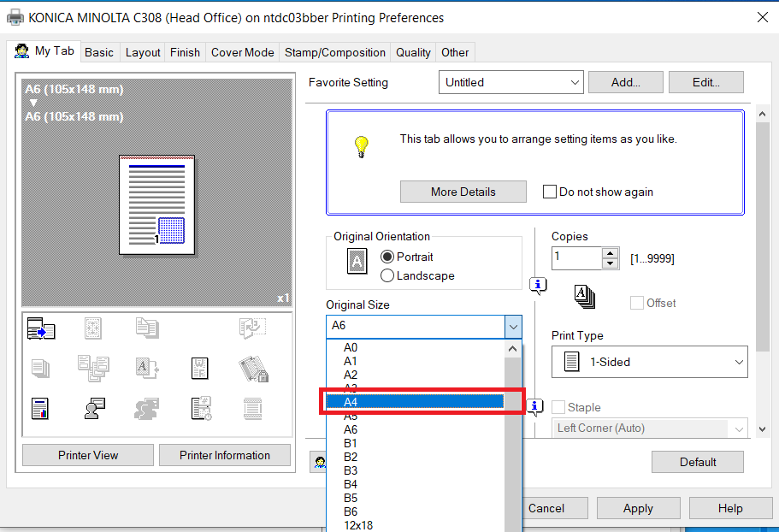Image resolution: width=779 pixels, height=532 pixels.
Task: Click the Default button
Action: tap(698, 462)
